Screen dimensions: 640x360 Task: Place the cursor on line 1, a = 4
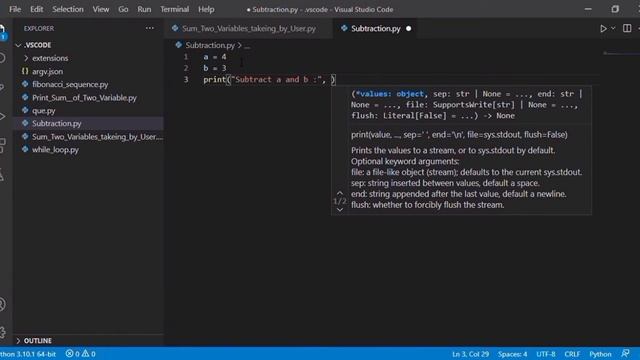click(215, 57)
